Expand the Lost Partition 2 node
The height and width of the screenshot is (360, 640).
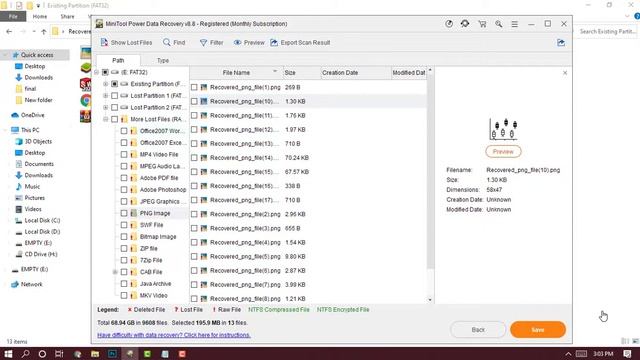[106, 107]
